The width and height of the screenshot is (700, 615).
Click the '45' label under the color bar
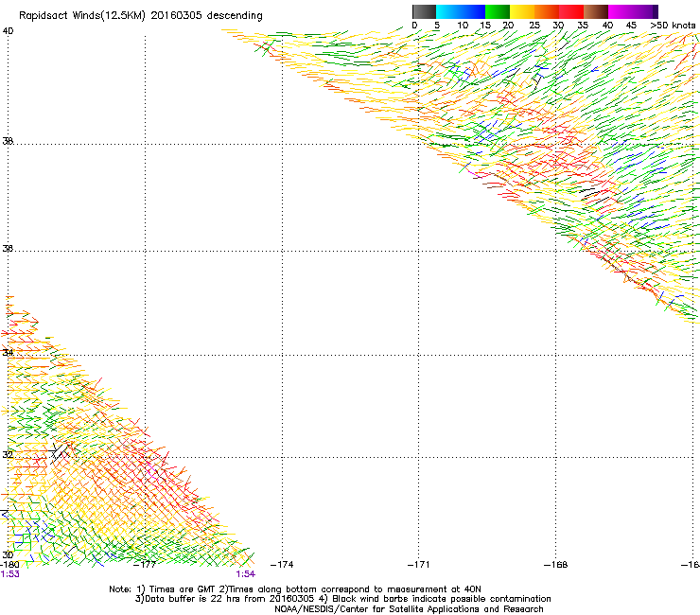[x=631, y=26]
